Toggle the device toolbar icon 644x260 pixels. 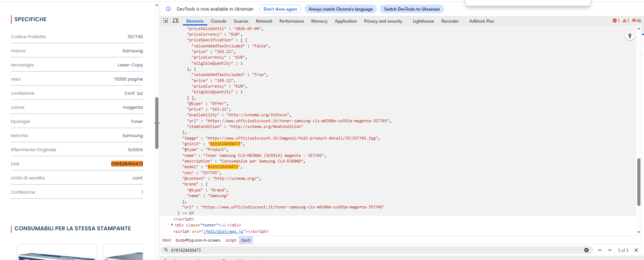point(175,21)
